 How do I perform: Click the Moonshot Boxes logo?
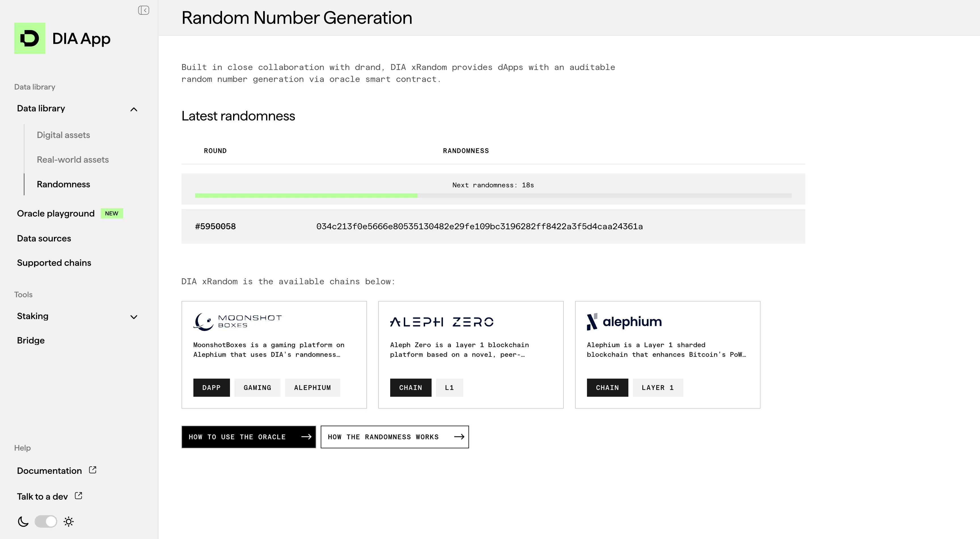click(x=237, y=322)
